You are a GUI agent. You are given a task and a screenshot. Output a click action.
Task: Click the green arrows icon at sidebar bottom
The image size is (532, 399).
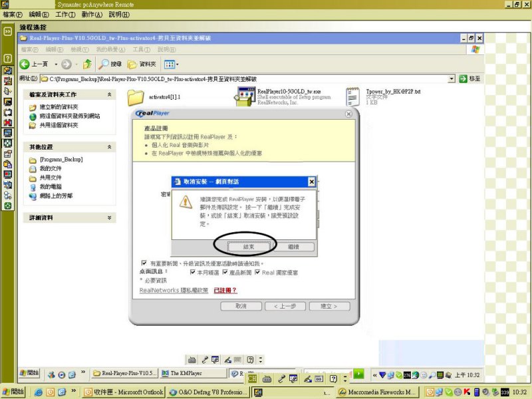8,206
